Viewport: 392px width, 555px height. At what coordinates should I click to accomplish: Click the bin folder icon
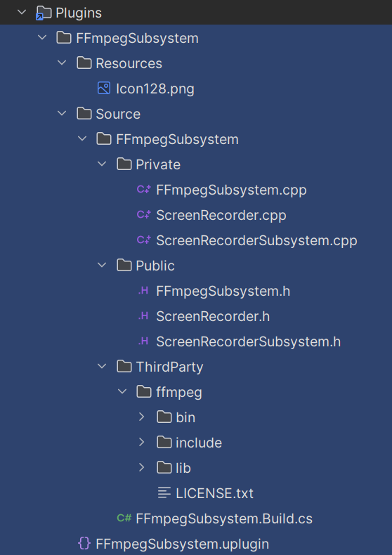tap(164, 417)
